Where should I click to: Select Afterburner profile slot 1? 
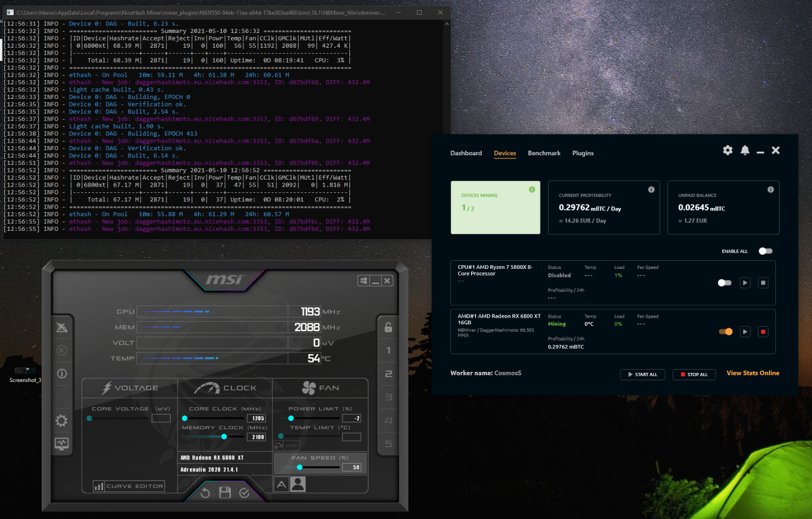388,351
